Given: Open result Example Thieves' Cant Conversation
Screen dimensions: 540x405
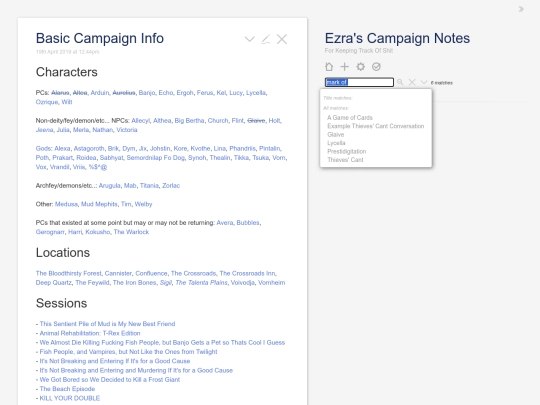Looking at the screenshot, I should (x=375, y=126).
